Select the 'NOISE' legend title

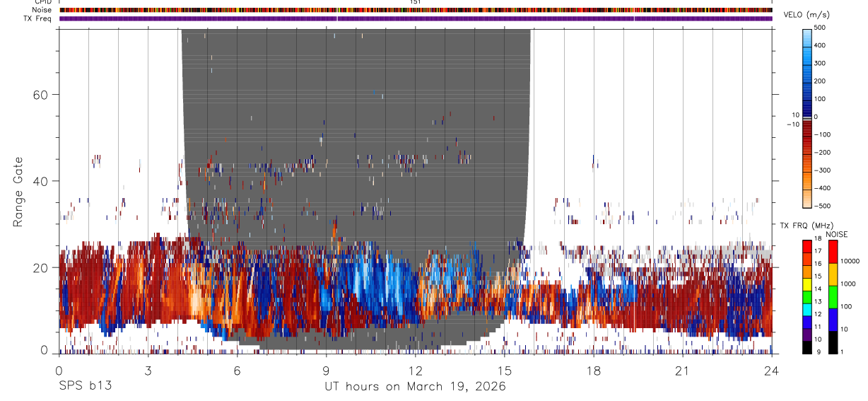(x=836, y=235)
